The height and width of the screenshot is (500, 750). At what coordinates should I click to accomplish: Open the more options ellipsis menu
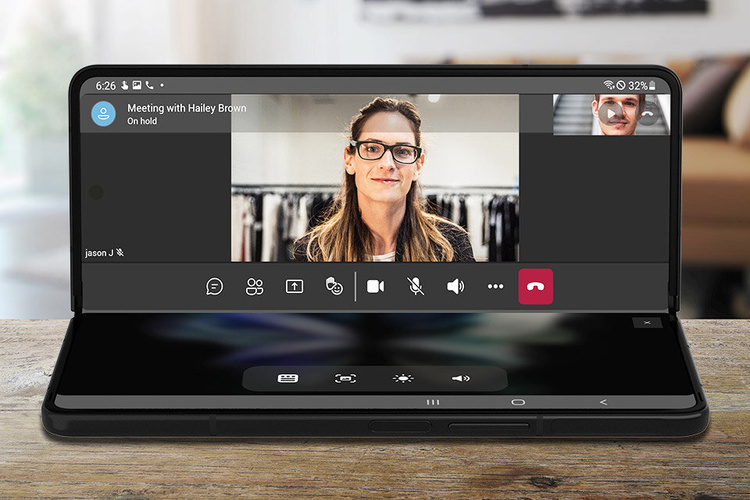pos(496,287)
